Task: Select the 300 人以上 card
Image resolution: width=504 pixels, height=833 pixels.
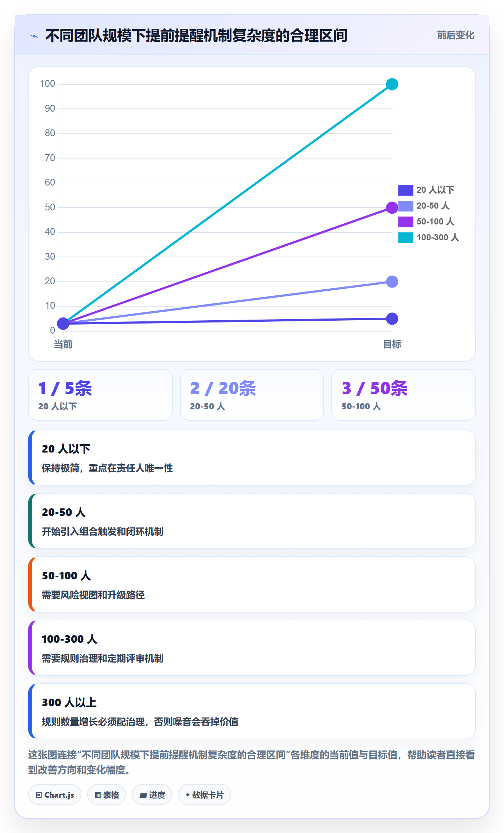Action: tap(252, 711)
